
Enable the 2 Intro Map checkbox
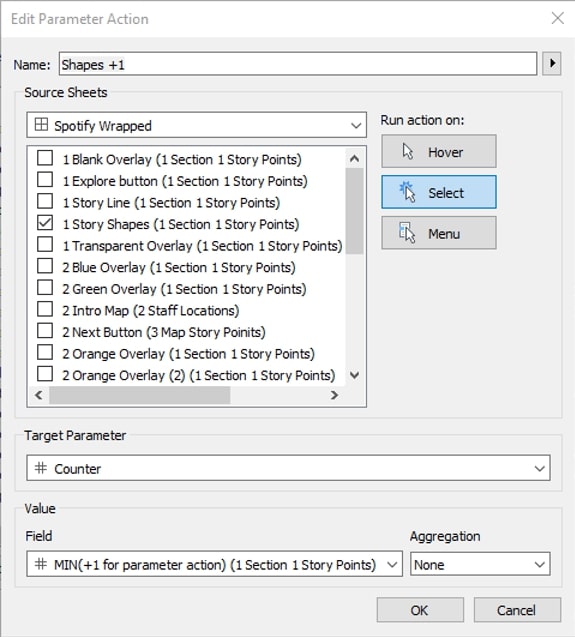click(45, 309)
